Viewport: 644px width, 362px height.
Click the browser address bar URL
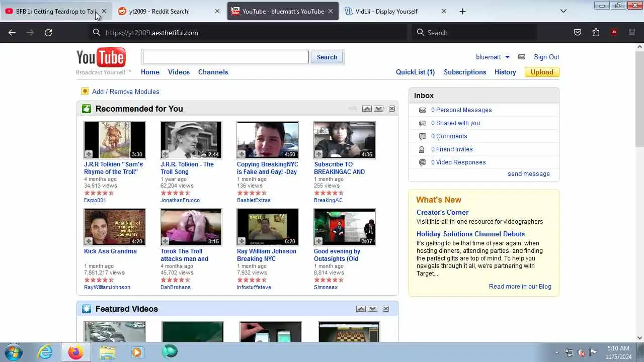click(x=151, y=32)
